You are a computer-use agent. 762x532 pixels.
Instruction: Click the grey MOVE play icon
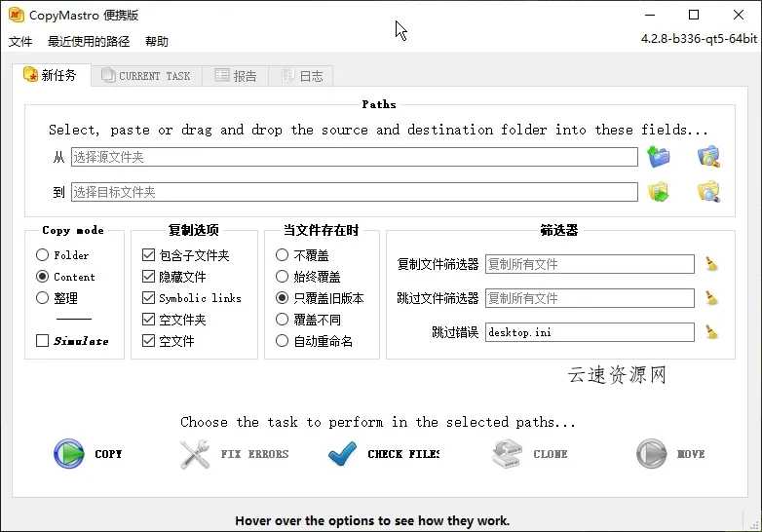coord(651,454)
